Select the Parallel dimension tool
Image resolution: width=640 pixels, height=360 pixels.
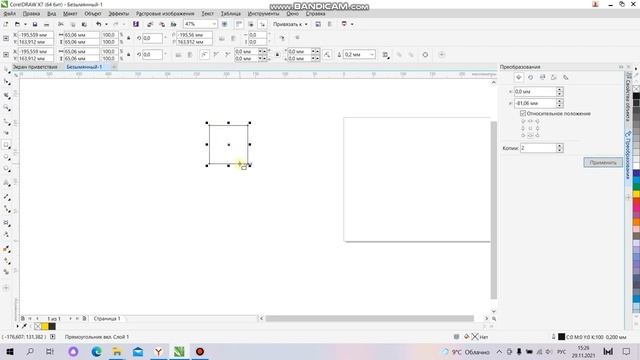click(x=7, y=197)
